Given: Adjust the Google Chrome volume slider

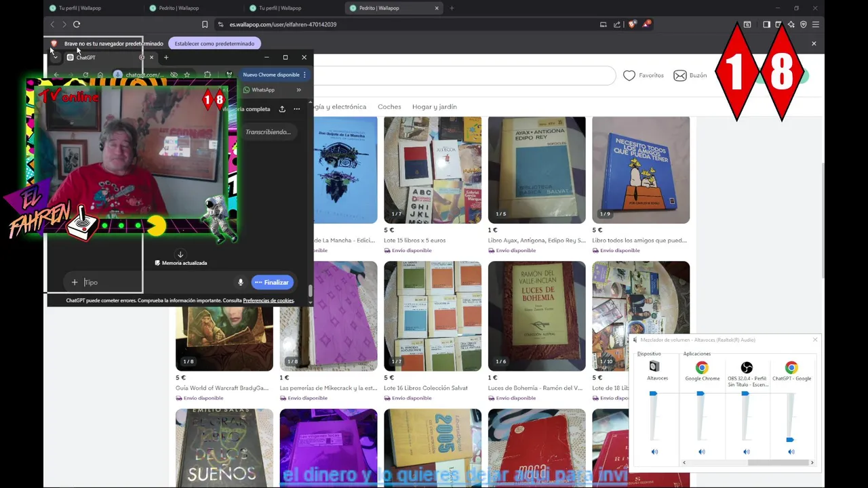Looking at the screenshot, I should coord(701,393).
